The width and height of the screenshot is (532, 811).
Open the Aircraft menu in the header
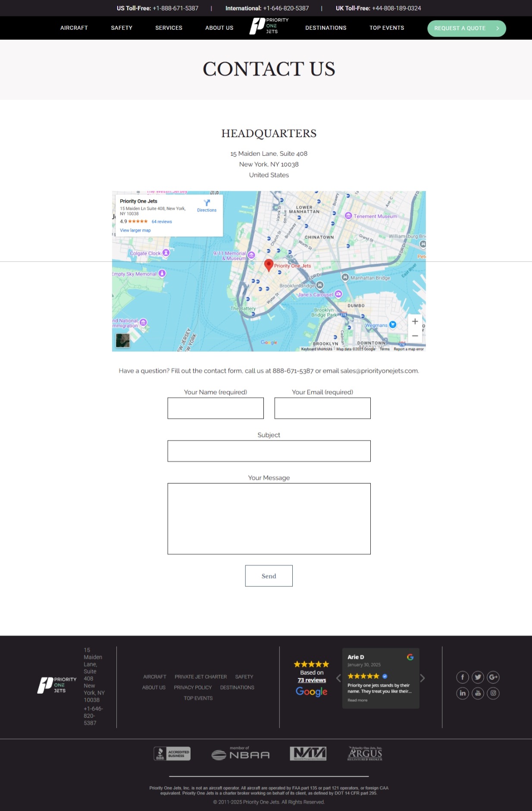(x=74, y=28)
